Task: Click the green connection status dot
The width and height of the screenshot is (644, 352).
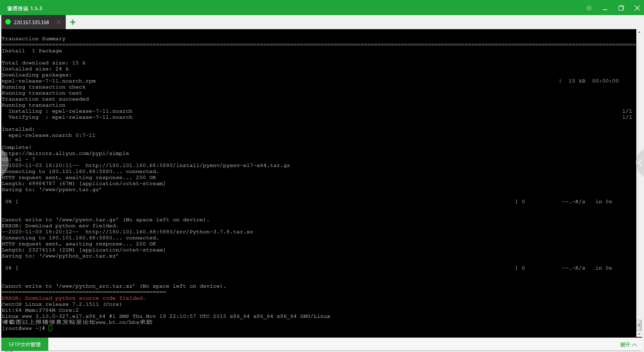Action: click(8, 22)
